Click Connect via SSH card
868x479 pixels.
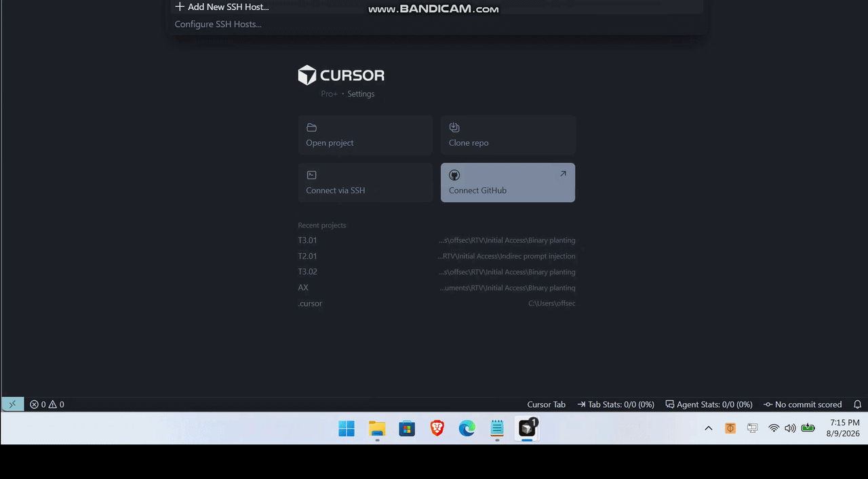(x=365, y=183)
